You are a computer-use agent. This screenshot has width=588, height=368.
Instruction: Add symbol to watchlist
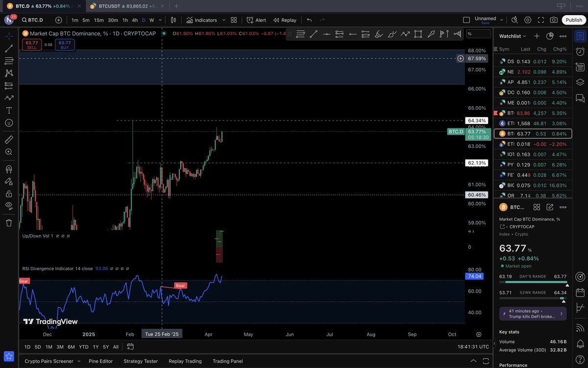(x=537, y=36)
